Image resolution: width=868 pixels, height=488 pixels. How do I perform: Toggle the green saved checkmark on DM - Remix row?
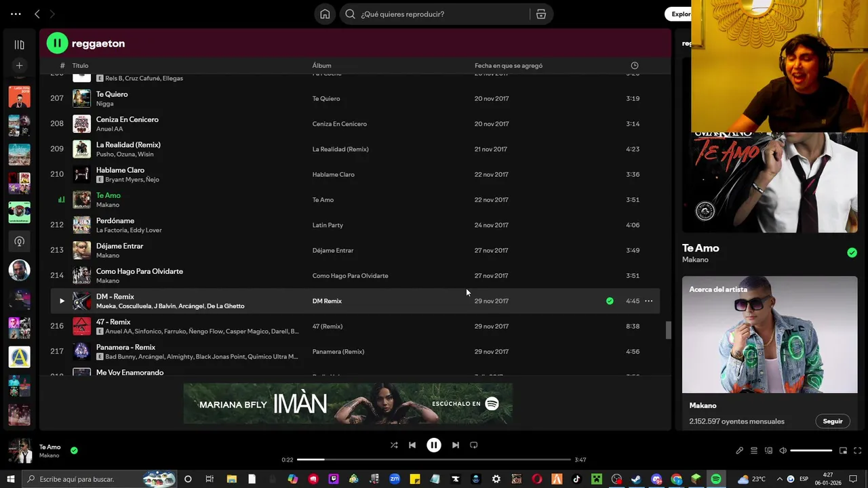coord(610,301)
